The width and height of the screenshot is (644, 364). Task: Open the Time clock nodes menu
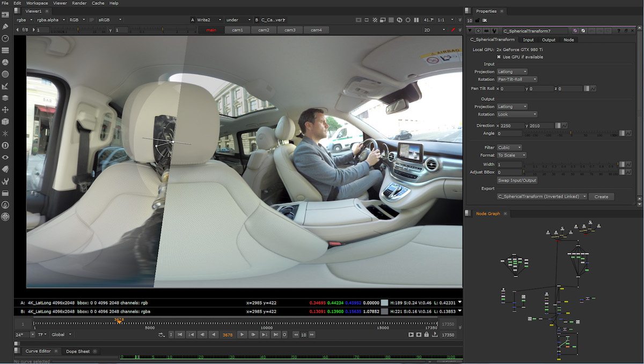(x=5, y=39)
